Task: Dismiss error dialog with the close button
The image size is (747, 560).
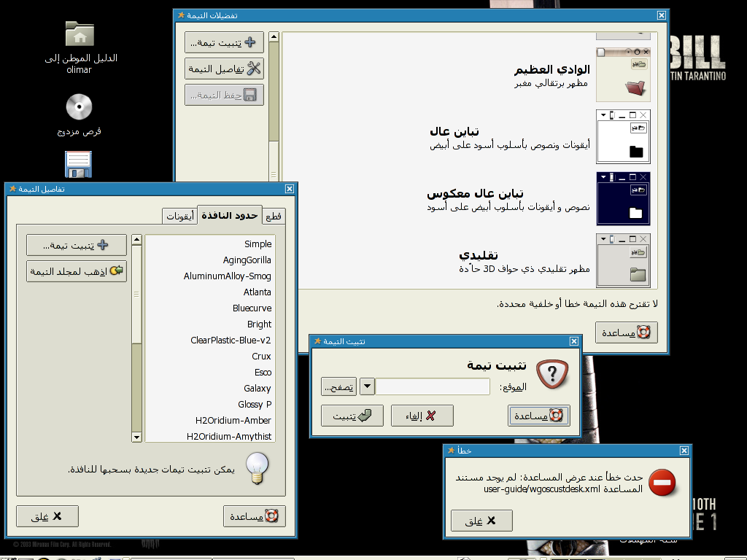Action: coord(481,521)
